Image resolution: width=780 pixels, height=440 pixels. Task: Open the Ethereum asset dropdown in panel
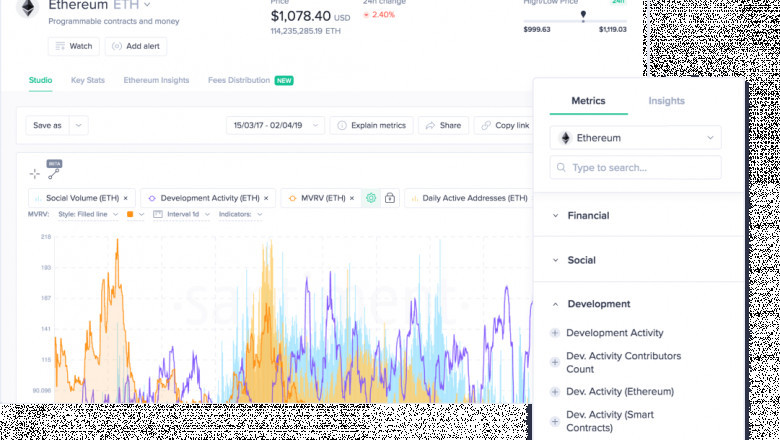(x=635, y=138)
